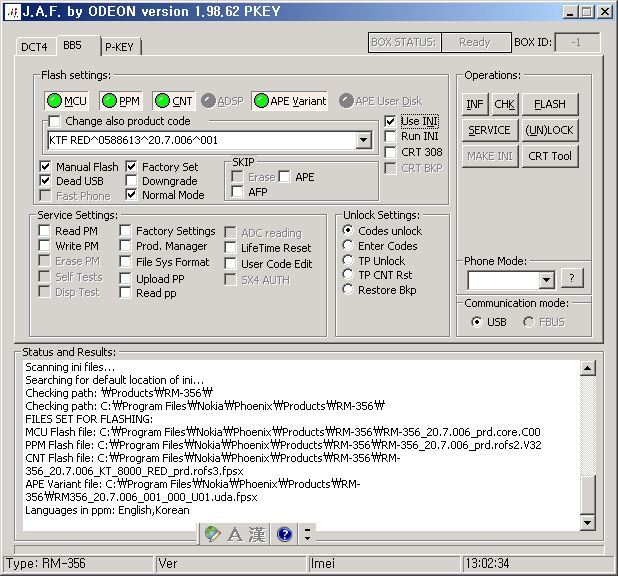The width and height of the screenshot is (618, 576).
Task: Click the 13:02:34 time in status bar
Action: pyautogui.click(x=488, y=563)
